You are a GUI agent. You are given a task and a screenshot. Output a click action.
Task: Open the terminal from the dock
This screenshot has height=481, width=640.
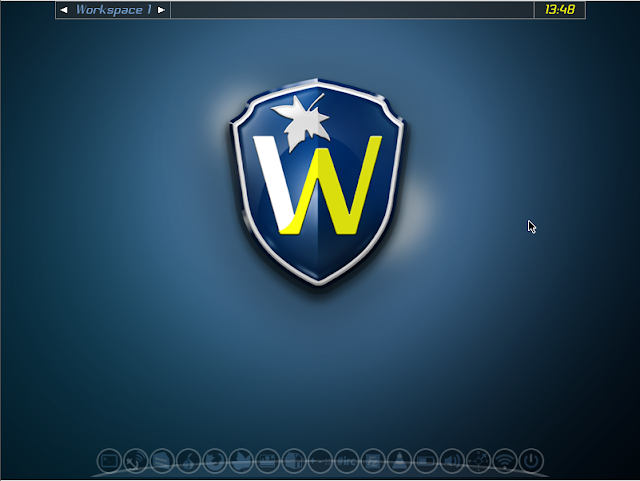tap(109, 461)
